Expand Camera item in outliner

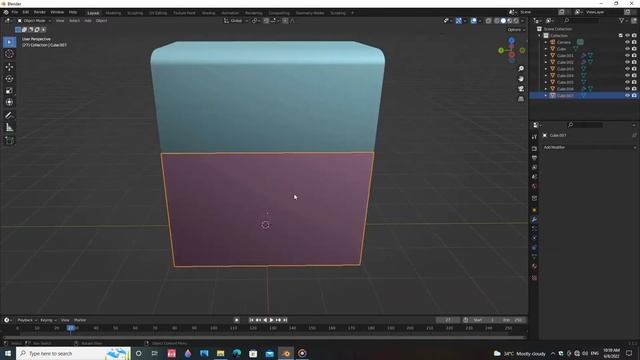click(x=546, y=42)
